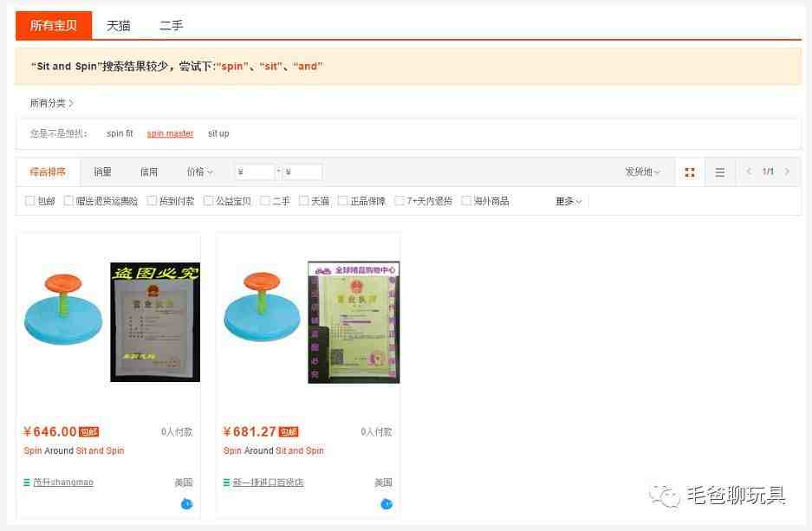812x531 pixels.
Task: Open the 发货地 dropdown
Action: click(642, 172)
